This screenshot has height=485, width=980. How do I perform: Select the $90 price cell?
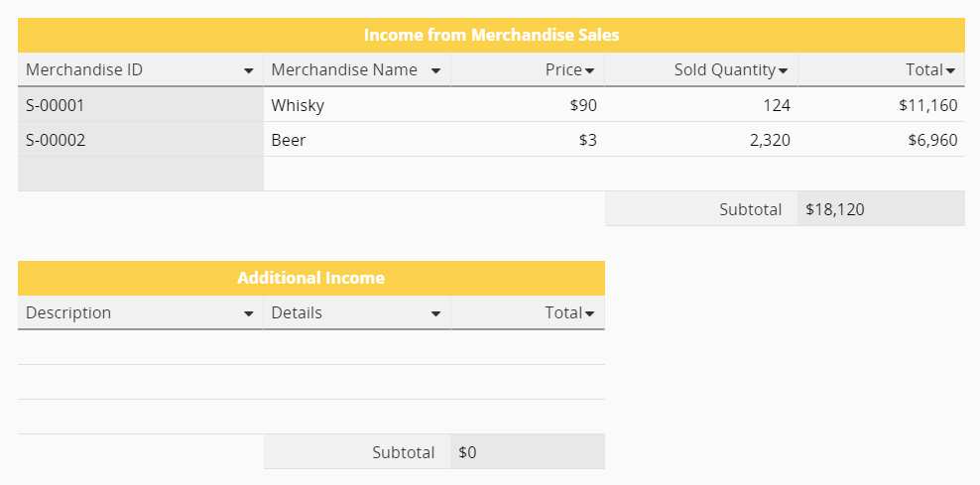527,105
